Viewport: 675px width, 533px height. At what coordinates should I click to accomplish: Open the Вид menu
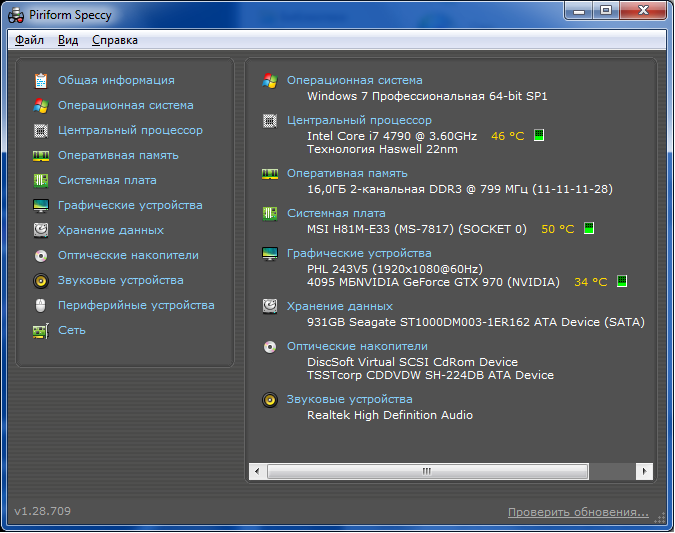click(x=68, y=40)
